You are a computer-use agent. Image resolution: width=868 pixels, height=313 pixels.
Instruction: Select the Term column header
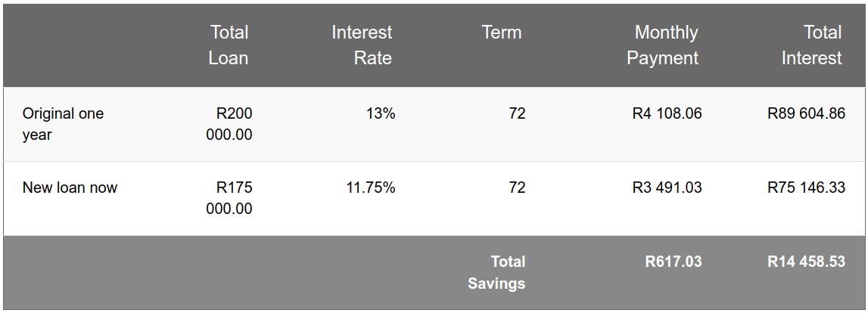point(502,32)
